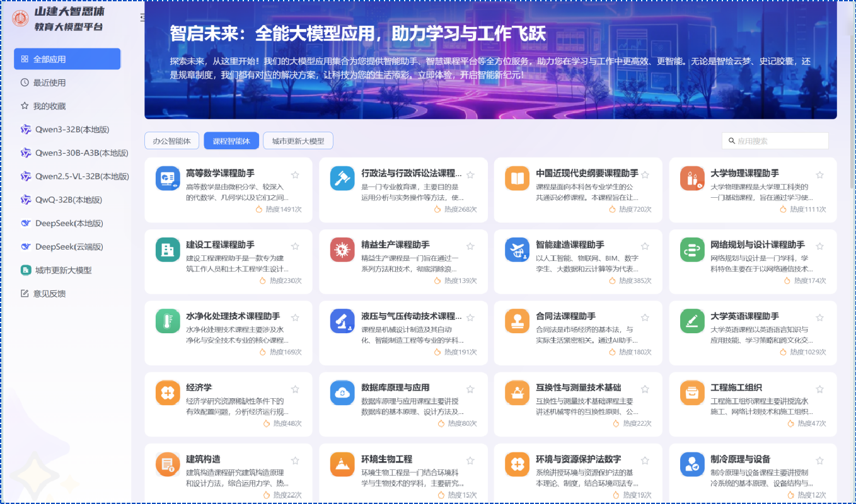Star the 工程施工组织 card

(x=819, y=389)
